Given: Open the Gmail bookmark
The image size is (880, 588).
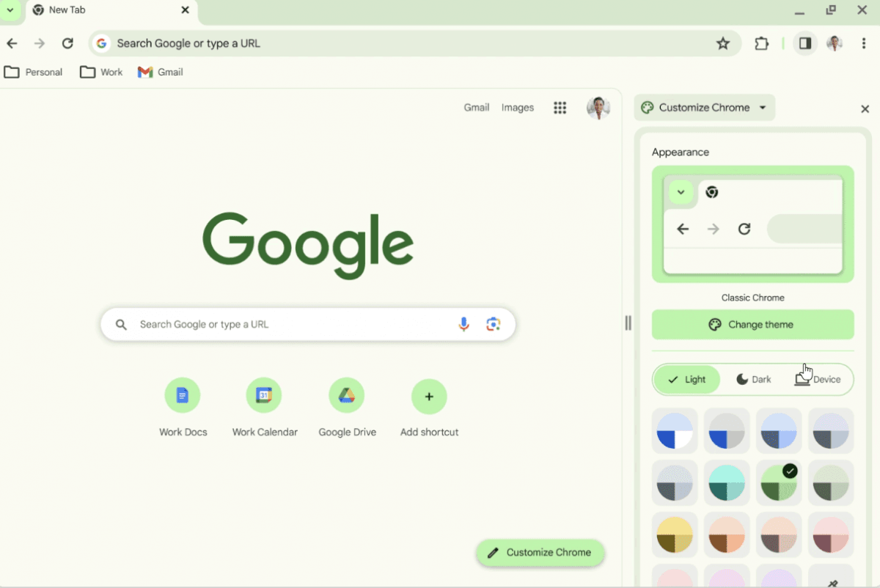Looking at the screenshot, I should click(x=161, y=72).
